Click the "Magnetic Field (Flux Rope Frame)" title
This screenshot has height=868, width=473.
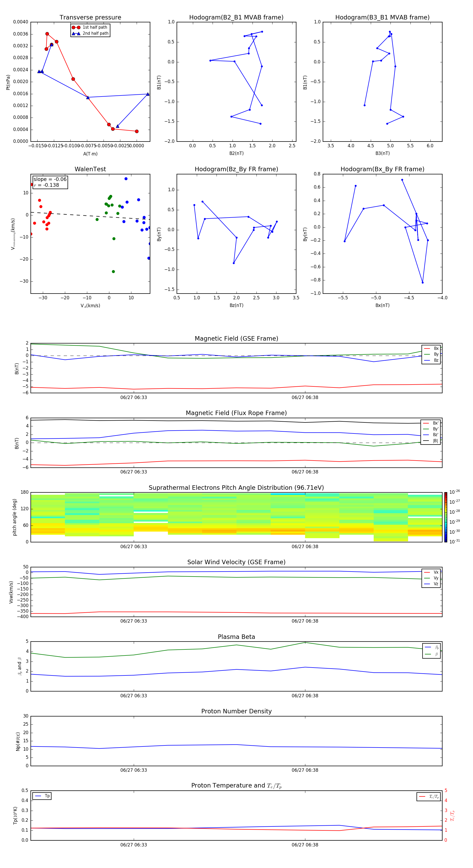[x=236, y=413]
